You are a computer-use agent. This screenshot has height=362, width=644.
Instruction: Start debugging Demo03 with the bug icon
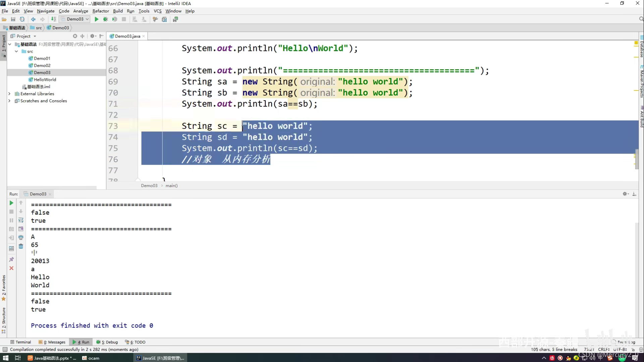pyautogui.click(x=106, y=19)
